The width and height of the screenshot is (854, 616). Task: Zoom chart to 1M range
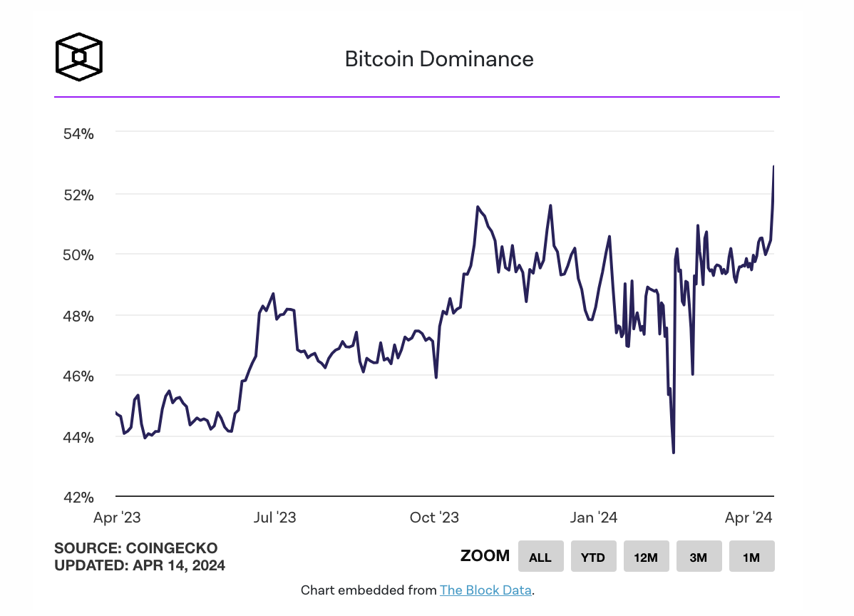coord(751,557)
